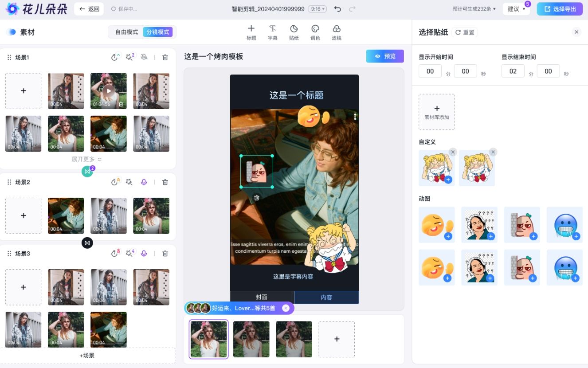
Task: Close the 选择贴纸 panel
Action: [x=576, y=32]
